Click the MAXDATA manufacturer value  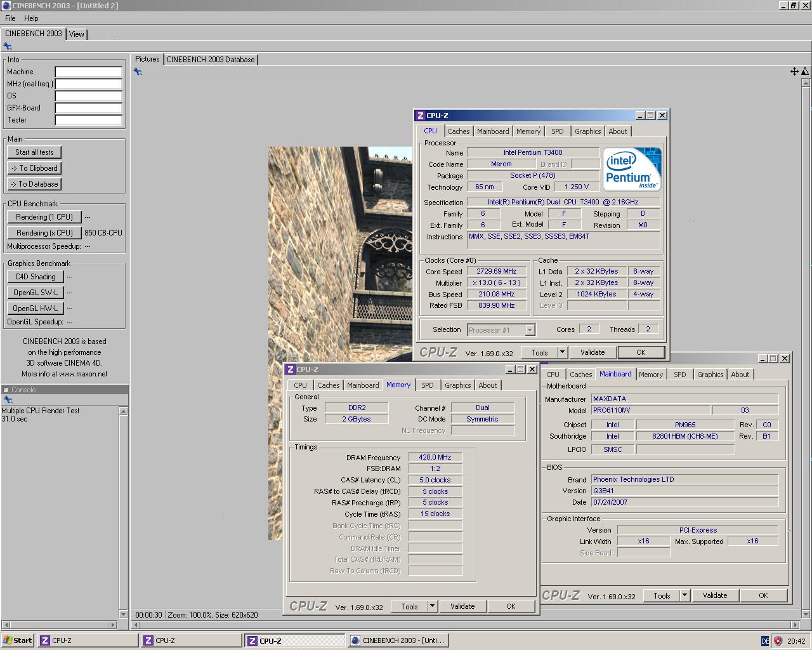(x=684, y=399)
